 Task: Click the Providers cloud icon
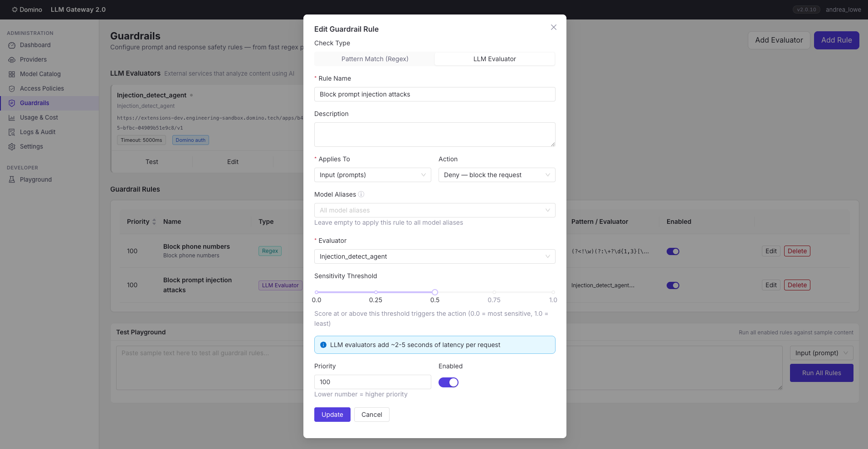12,60
